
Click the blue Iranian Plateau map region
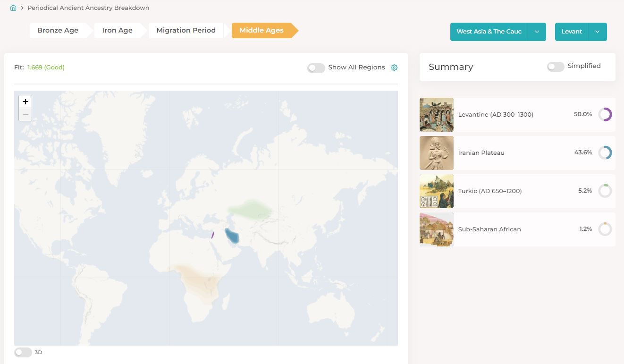[x=231, y=236]
